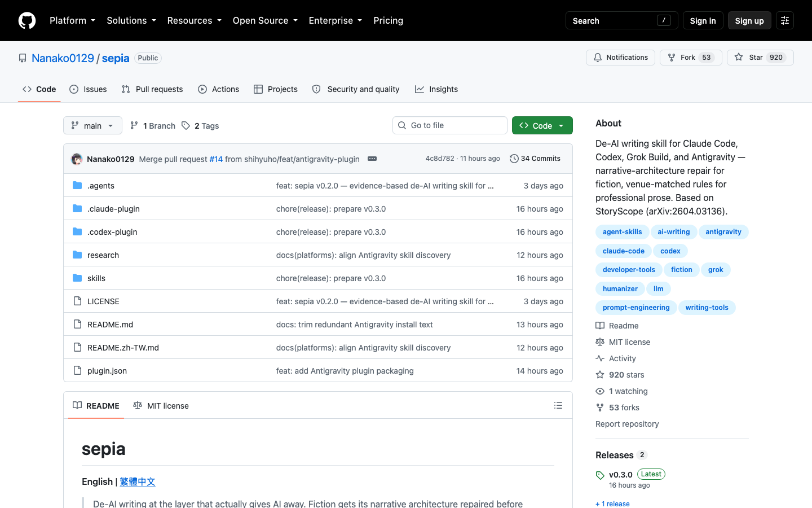Click Report repository link
The height and width of the screenshot is (508, 812).
point(627,424)
